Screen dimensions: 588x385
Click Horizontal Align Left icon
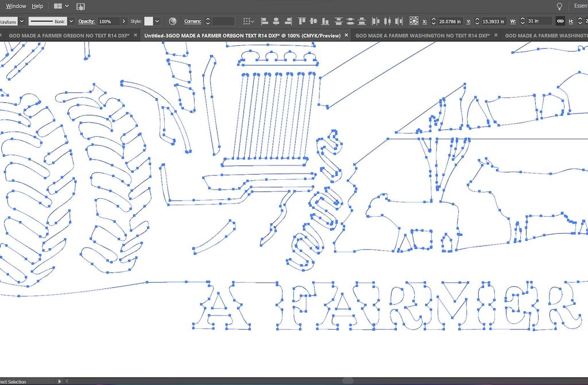(x=265, y=21)
